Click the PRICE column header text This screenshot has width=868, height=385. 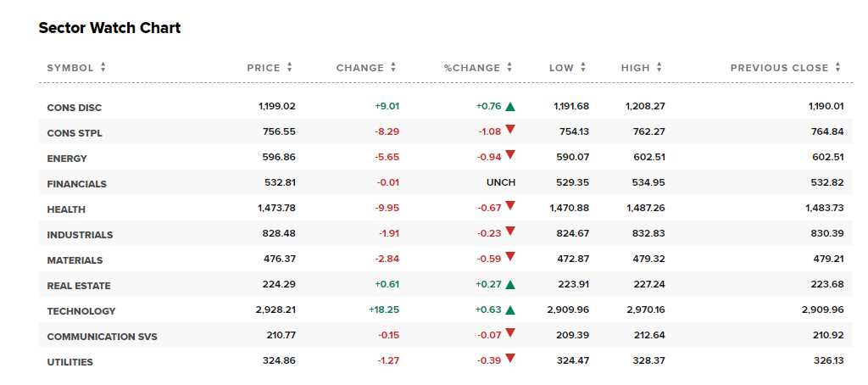264,68
